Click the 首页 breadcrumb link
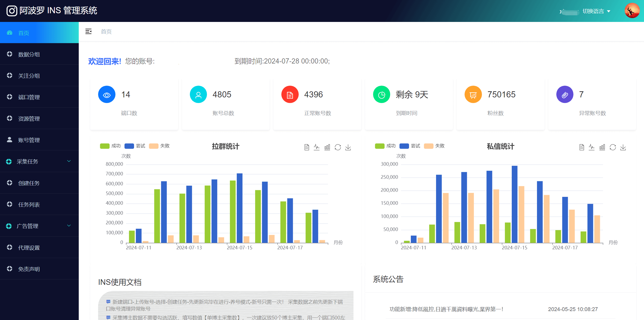 [106, 32]
